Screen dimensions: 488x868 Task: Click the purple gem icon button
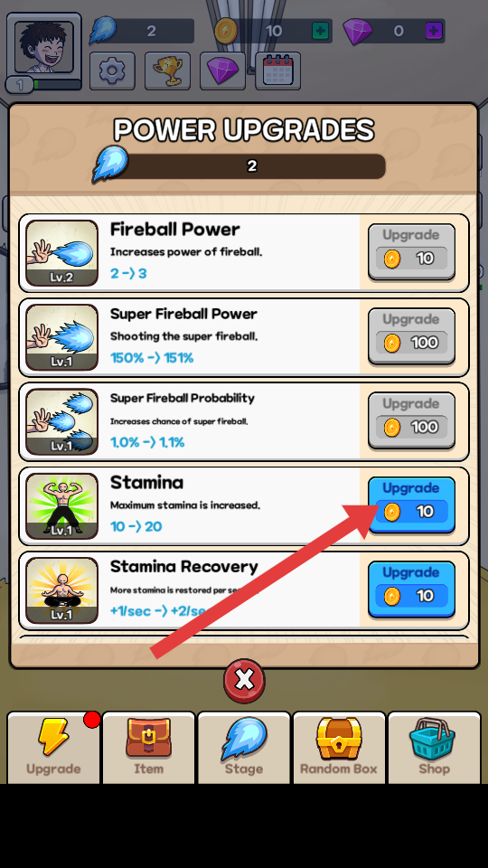(x=222, y=71)
